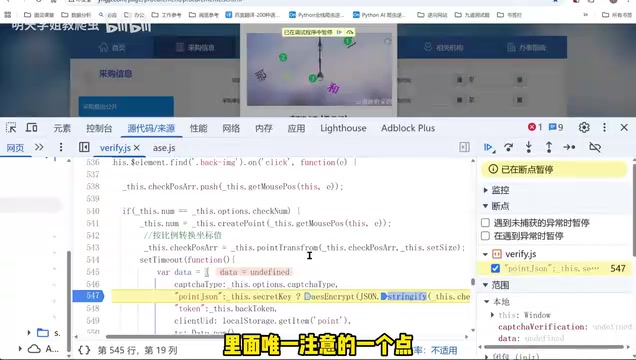Click the Step button in debugger
Screen dimensions: 636x360
(569, 148)
